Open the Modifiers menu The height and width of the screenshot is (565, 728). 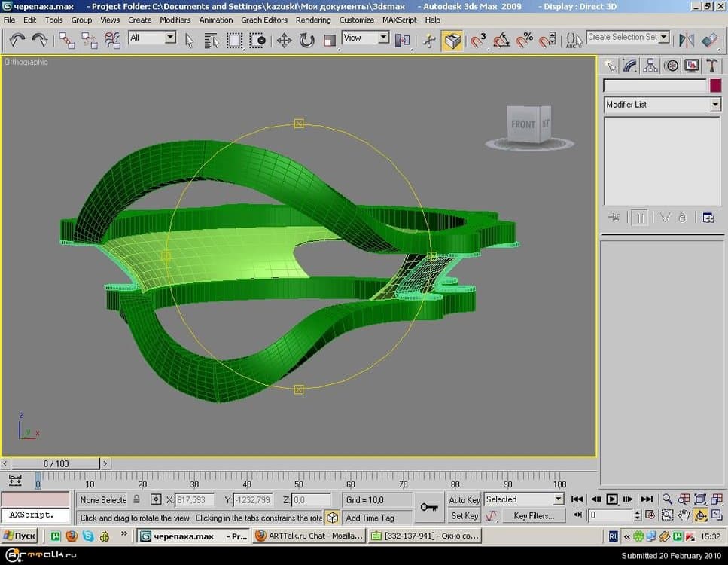click(175, 20)
